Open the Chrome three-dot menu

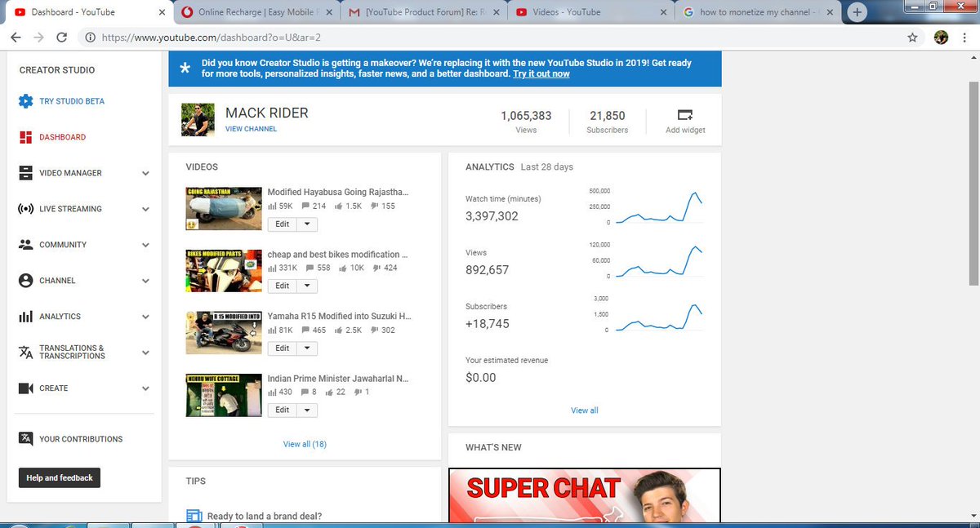964,38
